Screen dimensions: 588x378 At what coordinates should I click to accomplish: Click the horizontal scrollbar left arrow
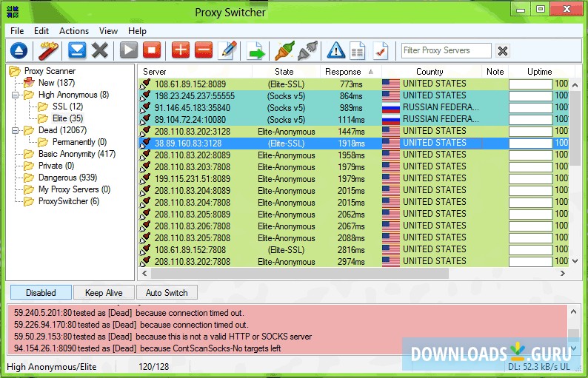click(x=144, y=274)
